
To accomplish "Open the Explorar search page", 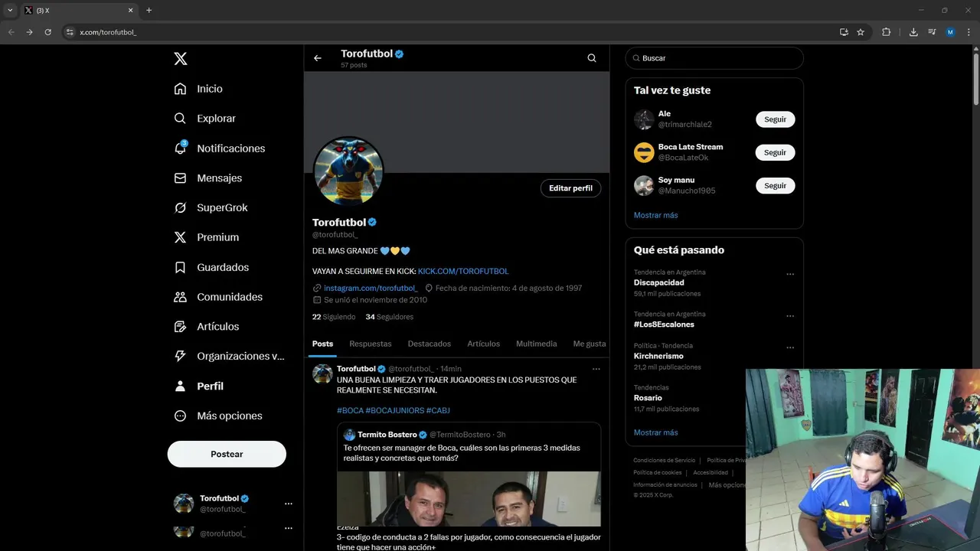I will pos(205,119).
